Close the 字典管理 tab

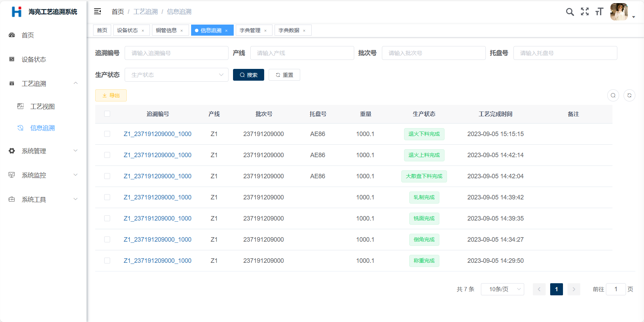[x=266, y=30]
